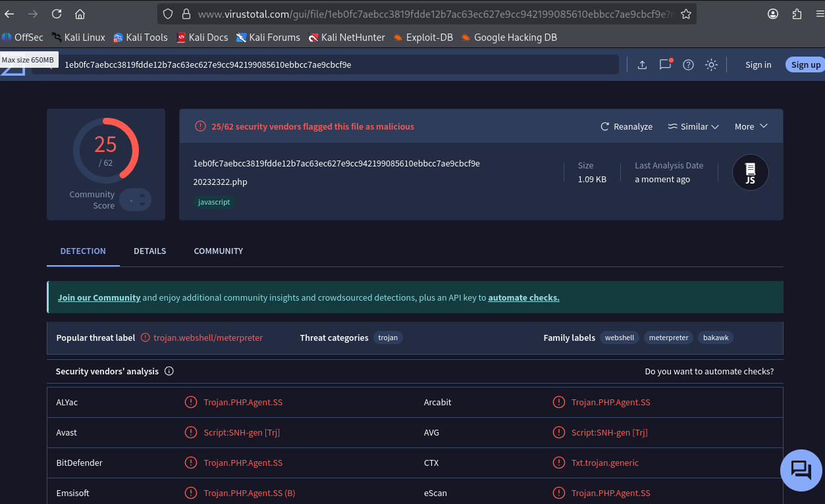Viewport: 825px width, 504px height.
Task: Click the webshell family label chip
Action: pyautogui.click(x=620, y=338)
